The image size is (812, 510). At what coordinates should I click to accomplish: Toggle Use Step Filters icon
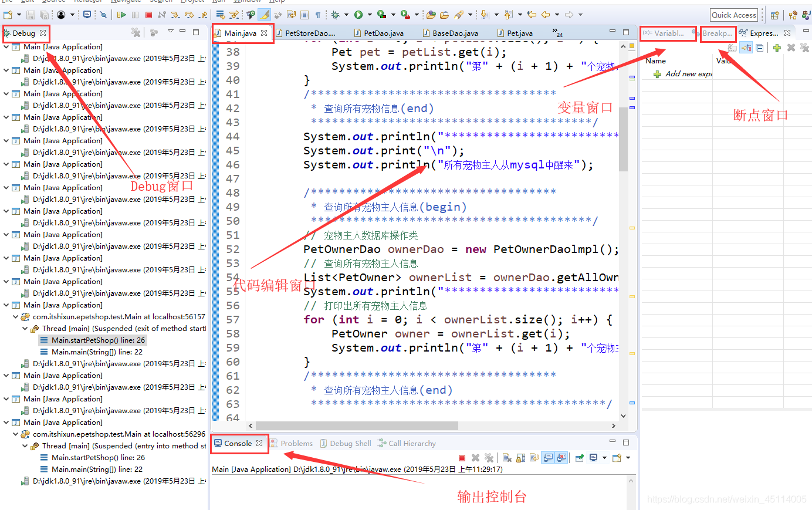tap(234, 15)
